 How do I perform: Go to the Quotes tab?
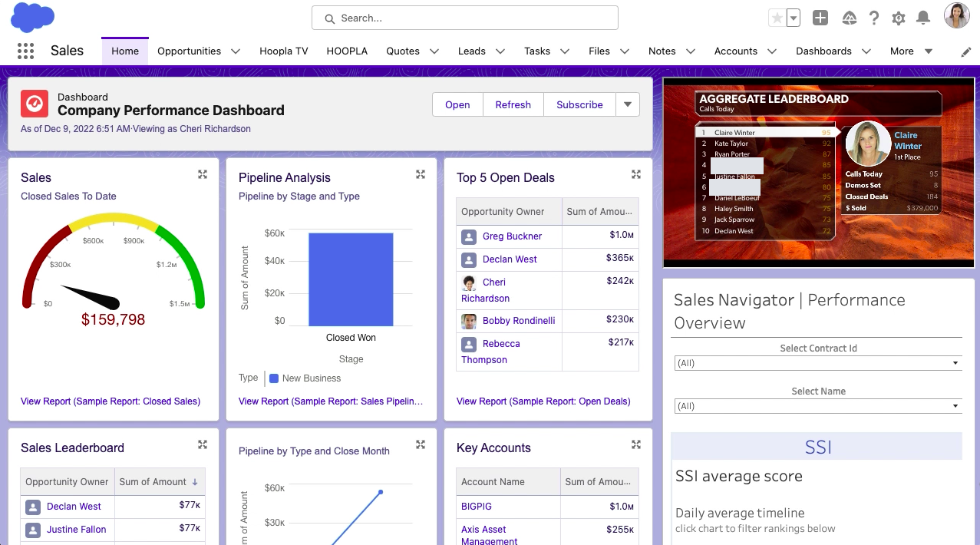pos(403,51)
